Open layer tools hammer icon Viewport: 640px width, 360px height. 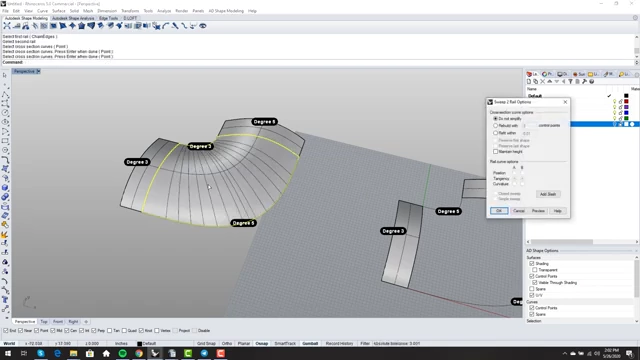coord(584,82)
